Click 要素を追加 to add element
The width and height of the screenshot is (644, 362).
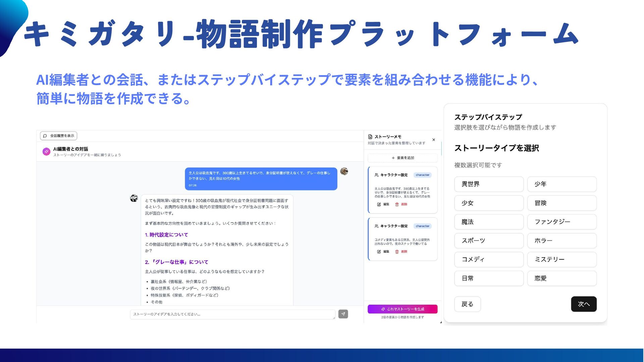click(402, 158)
